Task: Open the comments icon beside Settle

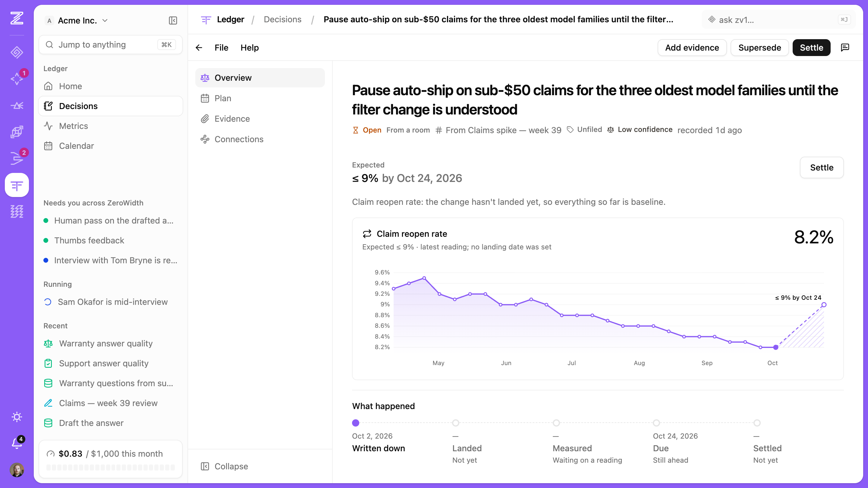Action: point(845,48)
